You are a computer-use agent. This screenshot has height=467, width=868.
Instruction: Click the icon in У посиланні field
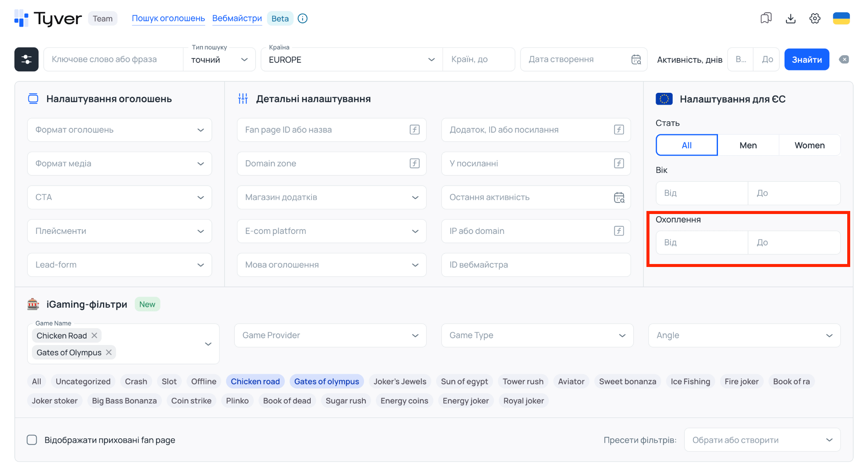click(x=619, y=163)
